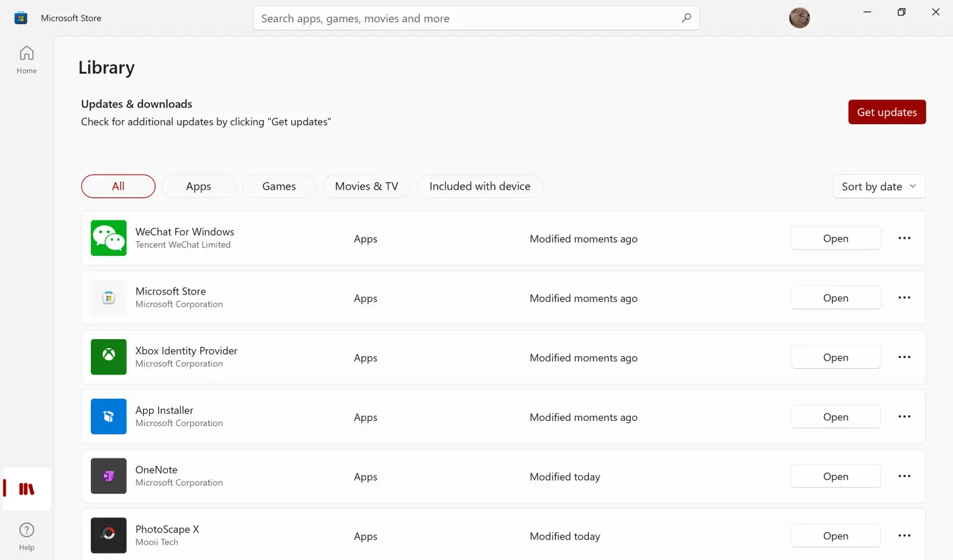Open the Library sidebar icon
953x560 pixels.
[27, 489]
